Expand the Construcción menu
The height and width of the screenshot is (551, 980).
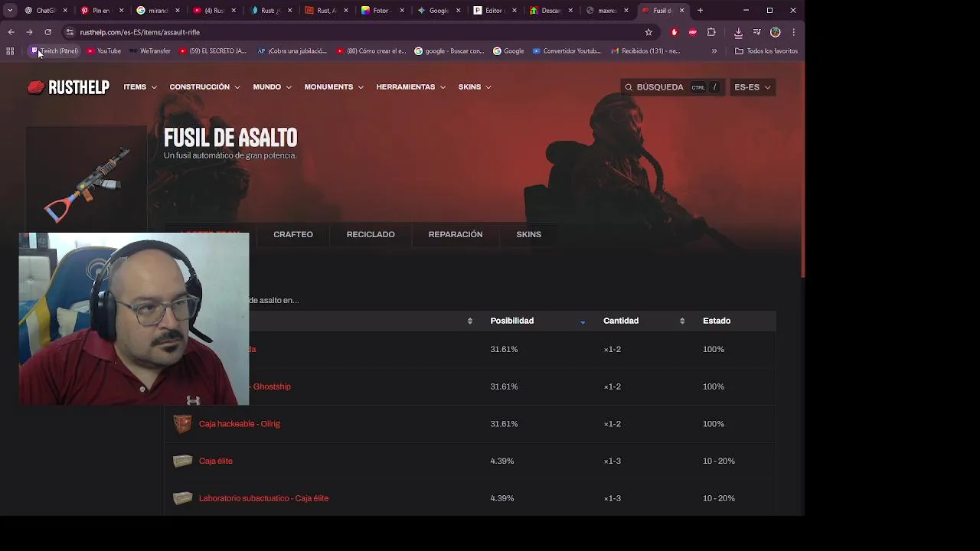pyautogui.click(x=204, y=87)
